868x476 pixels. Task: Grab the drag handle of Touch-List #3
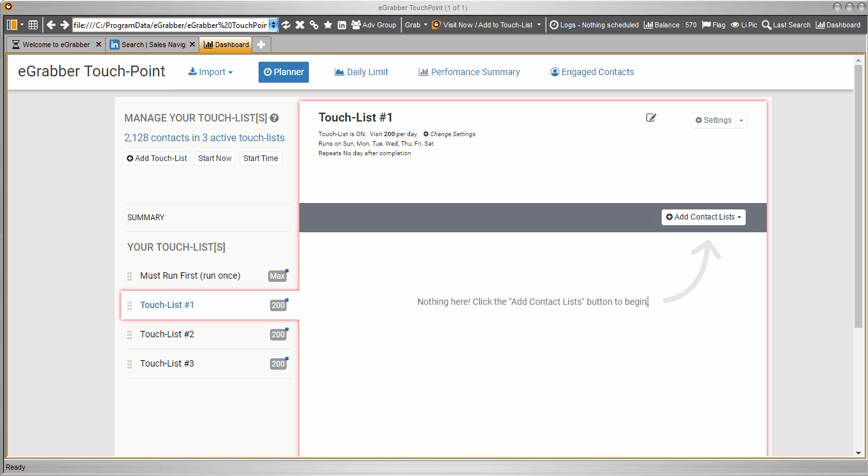(x=130, y=364)
